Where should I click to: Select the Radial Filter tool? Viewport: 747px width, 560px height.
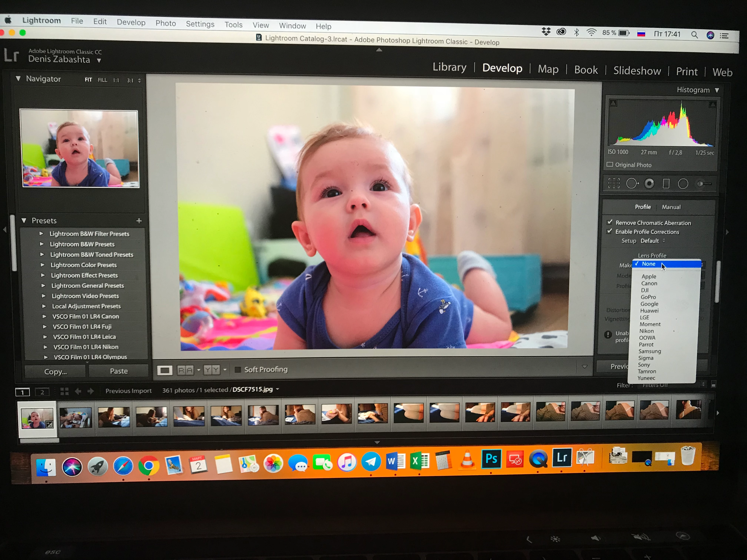683,184
